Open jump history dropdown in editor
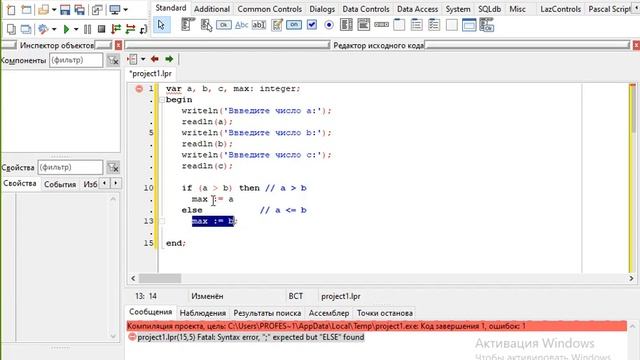This screenshot has width=640, height=360. coord(143,59)
